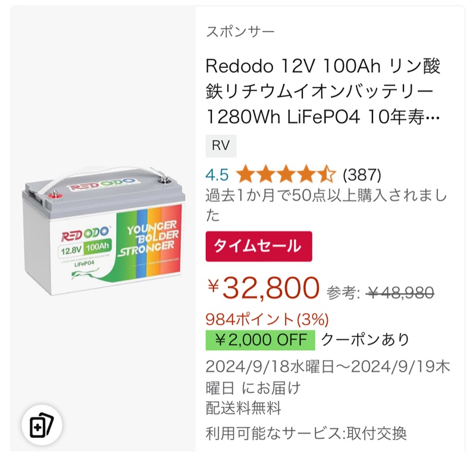This screenshot has height=452, width=476.
Task: Open the Redodo 12V 100Ah product title
Action: pyautogui.click(x=322, y=91)
